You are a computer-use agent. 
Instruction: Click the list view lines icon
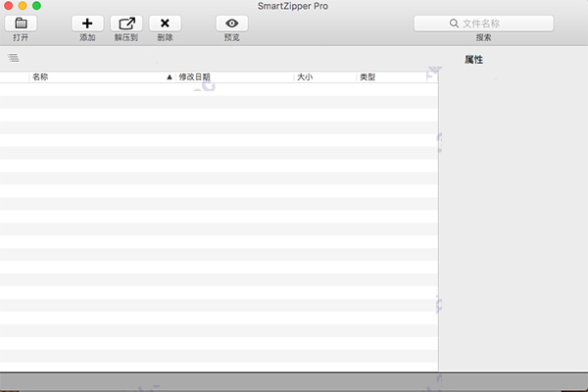tap(14, 58)
